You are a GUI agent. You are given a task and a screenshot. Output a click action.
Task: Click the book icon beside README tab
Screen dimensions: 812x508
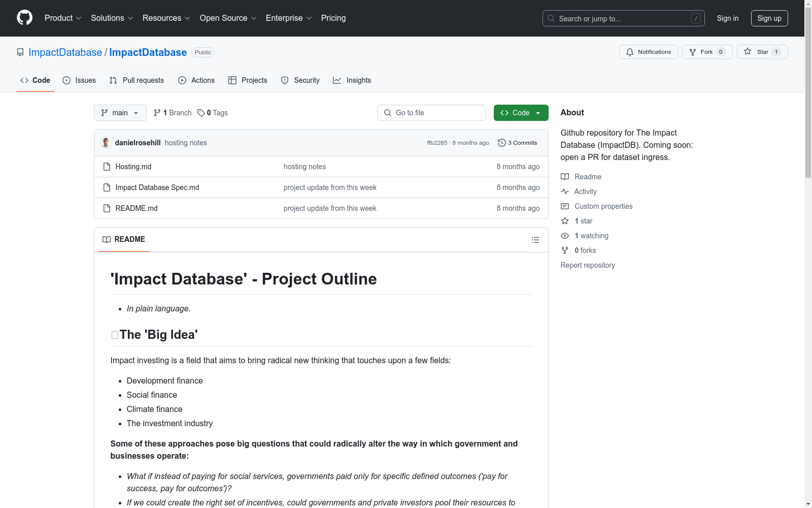107,239
